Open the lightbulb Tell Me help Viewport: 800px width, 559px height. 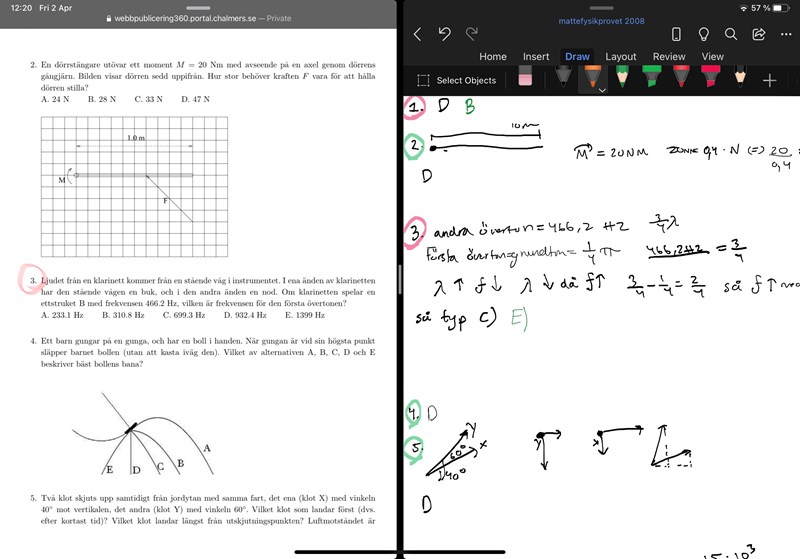[704, 34]
